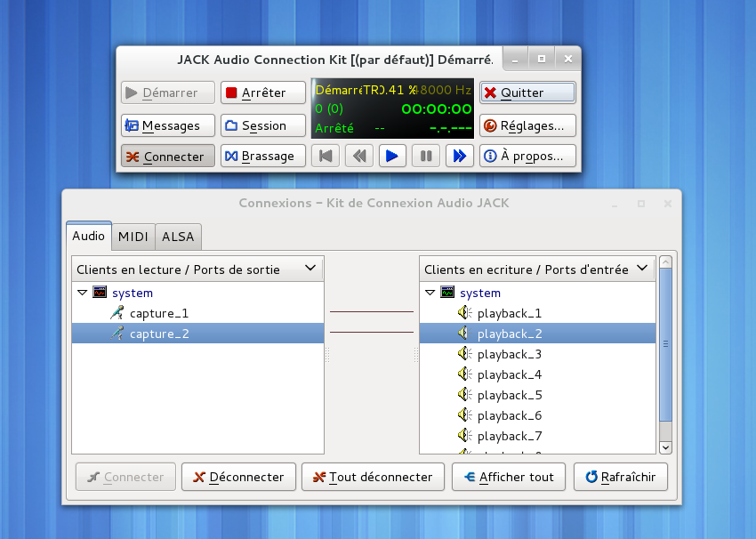The width and height of the screenshot is (756, 539).
Task: Click the playback_2 speaker icon
Action: click(x=465, y=334)
